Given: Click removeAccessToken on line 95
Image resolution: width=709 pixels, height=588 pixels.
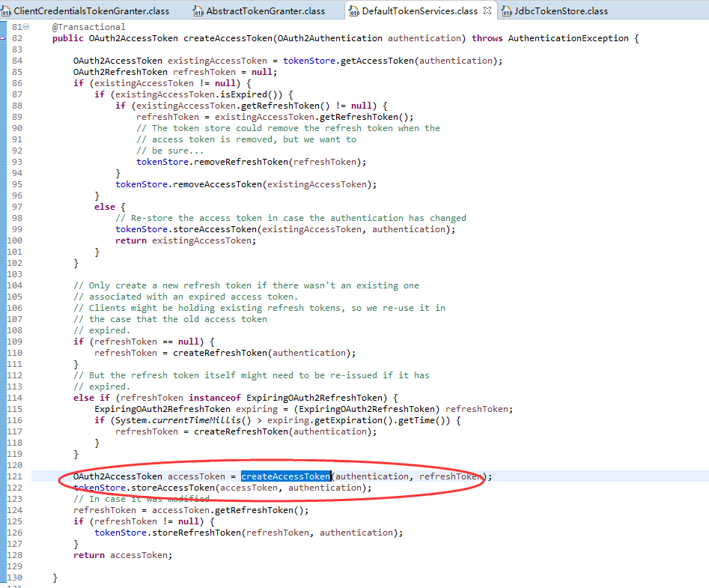Looking at the screenshot, I should [x=218, y=184].
